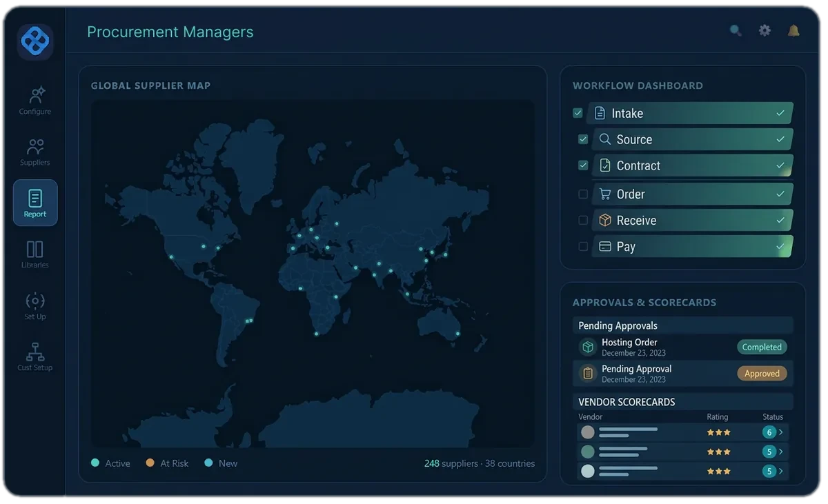Open the Receive workflow step
828x504 pixels.
coord(693,220)
